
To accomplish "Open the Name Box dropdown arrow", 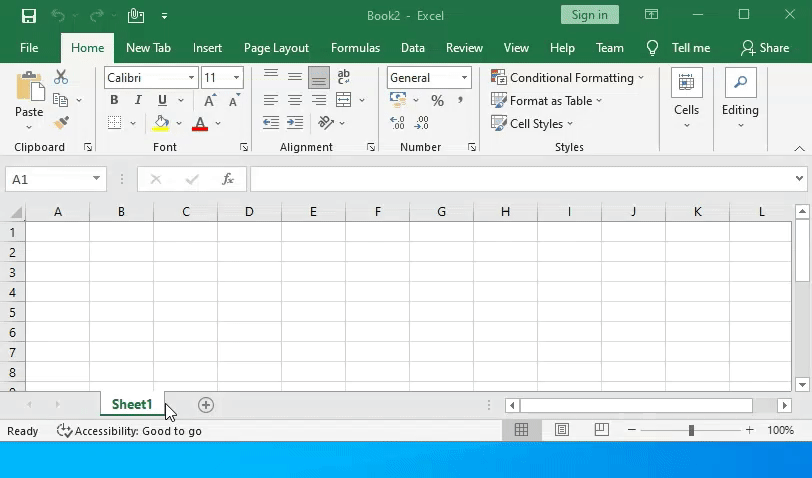I will pos(96,179).
